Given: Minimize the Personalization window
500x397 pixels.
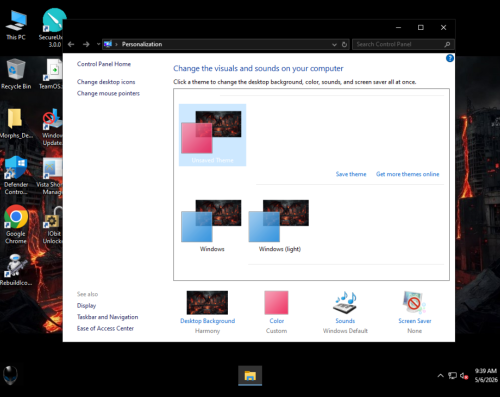Looking at the screenshot, I should 398,27.
